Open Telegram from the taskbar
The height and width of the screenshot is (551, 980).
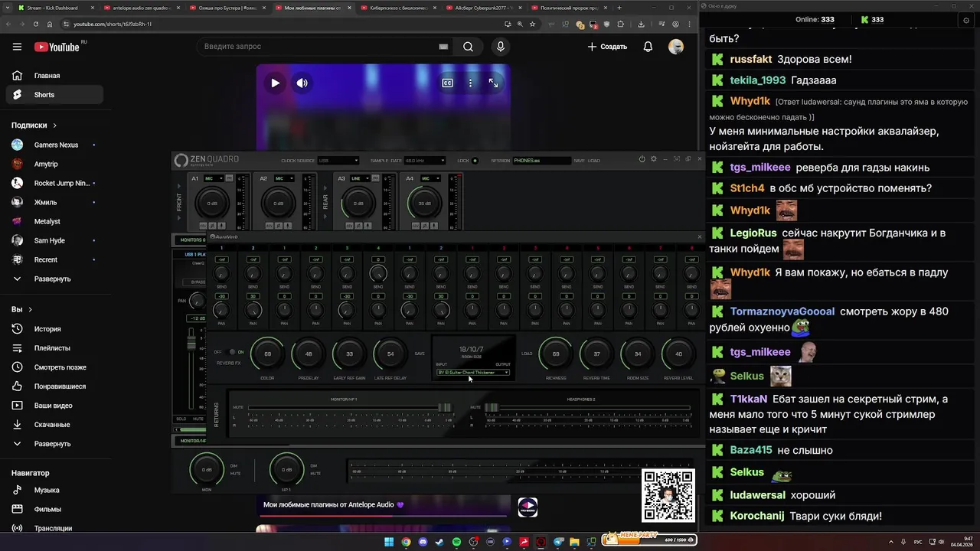click(557, 542)
